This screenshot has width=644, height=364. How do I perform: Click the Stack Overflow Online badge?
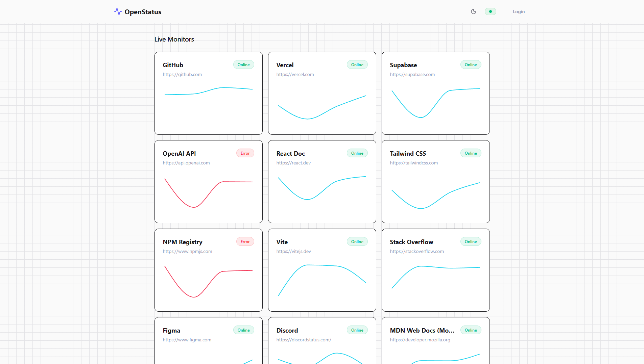(x=471, y=242)
